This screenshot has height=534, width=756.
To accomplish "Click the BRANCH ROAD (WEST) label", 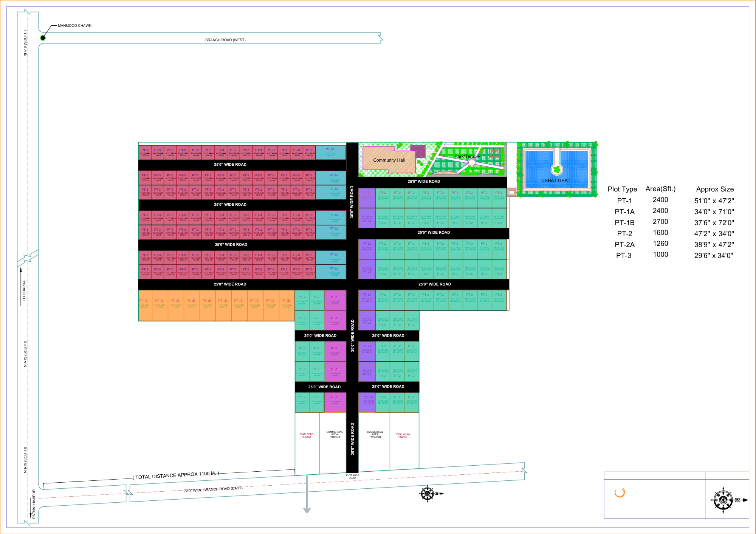I will (225, 40).
